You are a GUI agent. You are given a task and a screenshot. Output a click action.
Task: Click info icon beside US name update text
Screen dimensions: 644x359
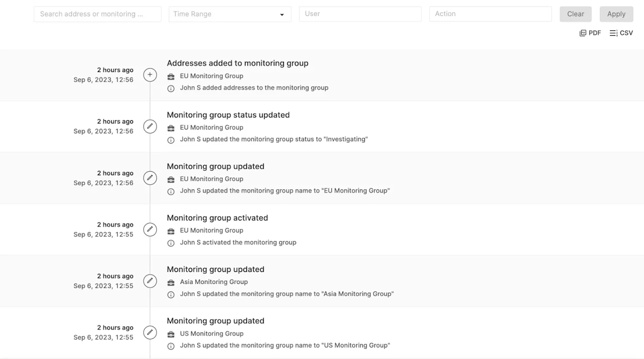click(171, 346)
